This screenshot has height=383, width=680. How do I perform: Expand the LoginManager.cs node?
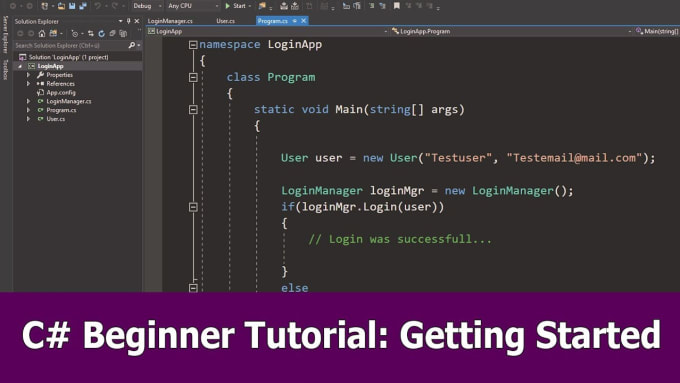pos(29,101)
